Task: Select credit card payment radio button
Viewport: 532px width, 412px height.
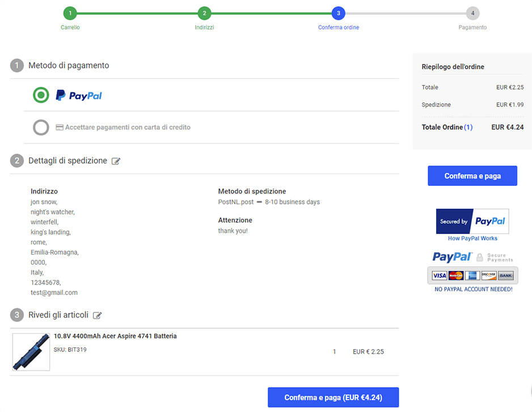Action: 41,128
